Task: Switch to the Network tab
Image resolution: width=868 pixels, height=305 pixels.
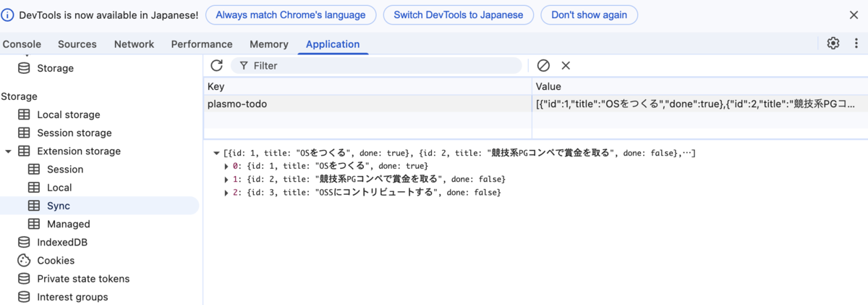Action: tap(134, 44)
